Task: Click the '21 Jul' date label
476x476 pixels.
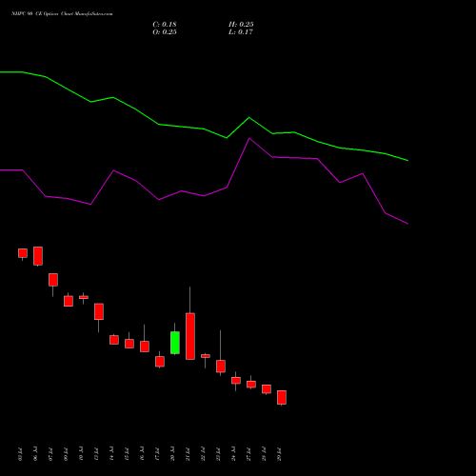Action: point(188,454)
